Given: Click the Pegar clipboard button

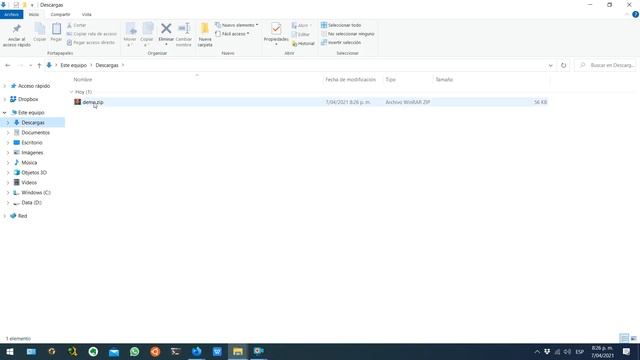Looking at the screenshot, I should 56,33.
